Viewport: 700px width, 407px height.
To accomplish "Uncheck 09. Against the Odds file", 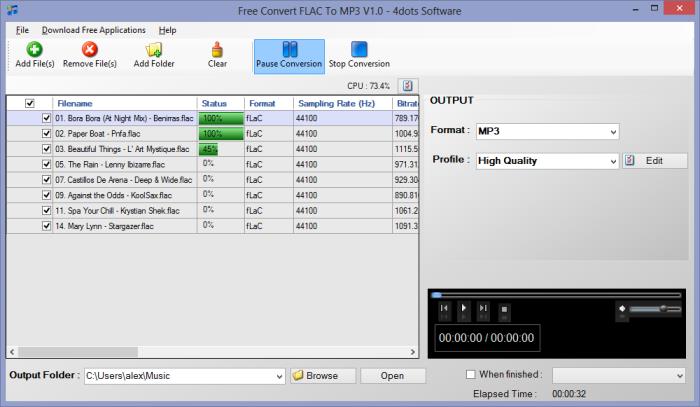I will click(46, 195).
